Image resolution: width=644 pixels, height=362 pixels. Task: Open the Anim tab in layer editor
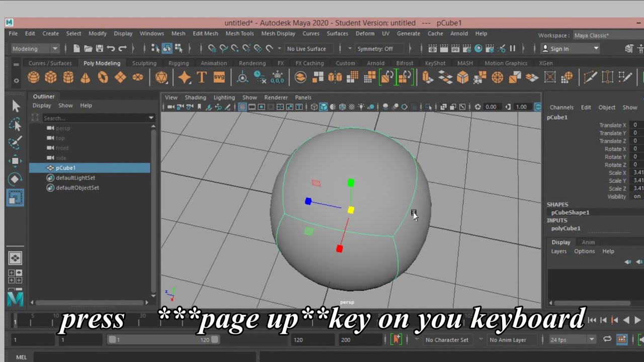pyautogui.click(x=588, y=242)
